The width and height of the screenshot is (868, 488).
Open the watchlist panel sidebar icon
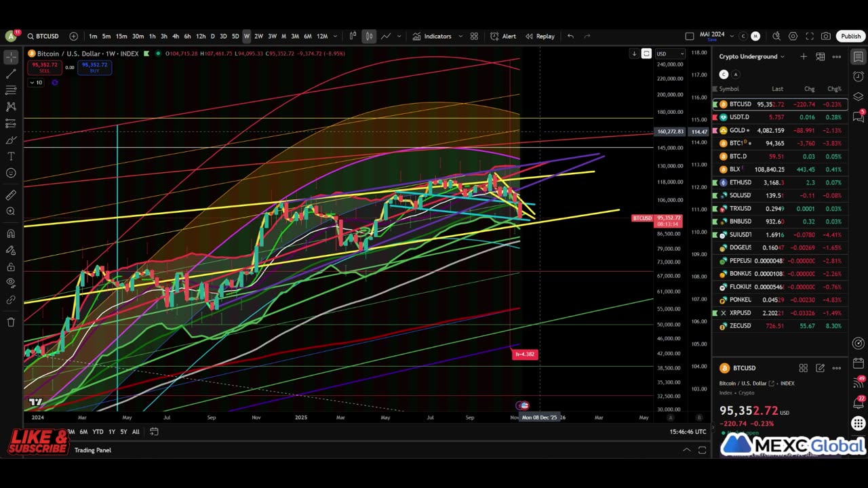[x=858, y=57]
